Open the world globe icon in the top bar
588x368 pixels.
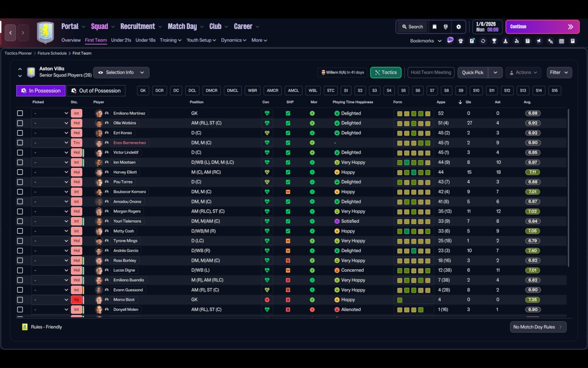pos(446,27)
